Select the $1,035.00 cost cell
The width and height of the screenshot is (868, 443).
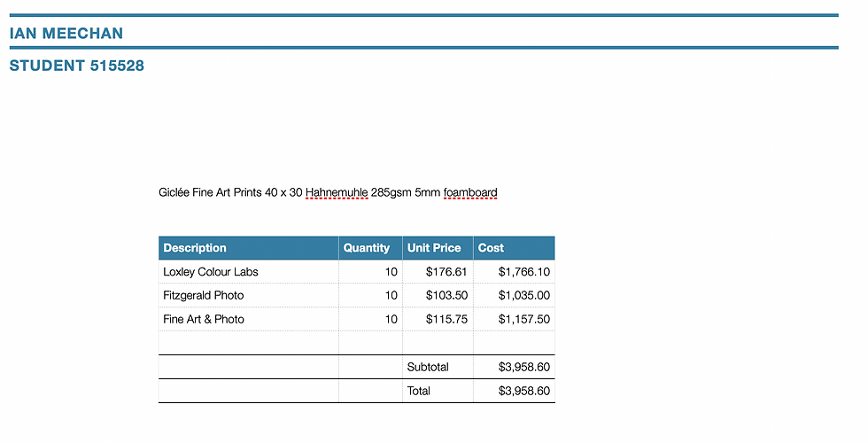tap(515, 296)
